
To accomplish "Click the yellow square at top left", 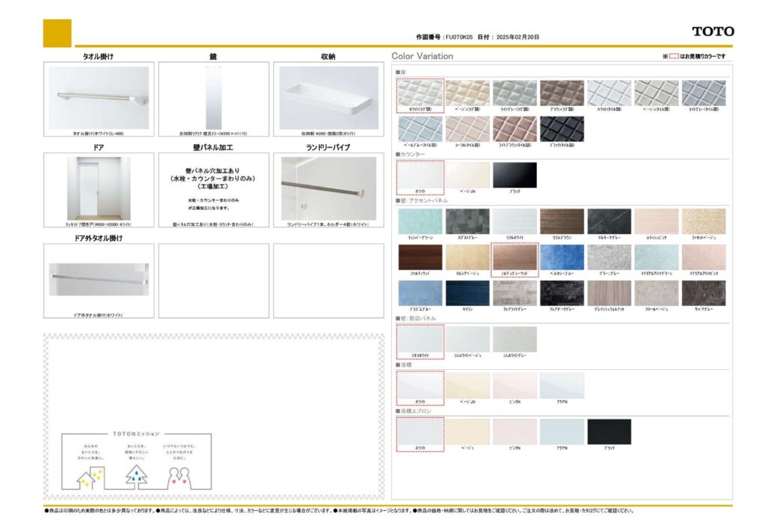I will point(57,33).
